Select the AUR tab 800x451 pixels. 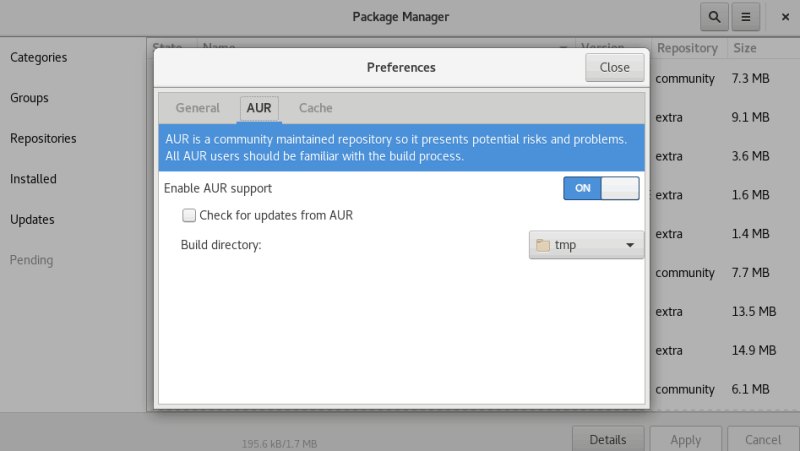click(x=259, y=108)
